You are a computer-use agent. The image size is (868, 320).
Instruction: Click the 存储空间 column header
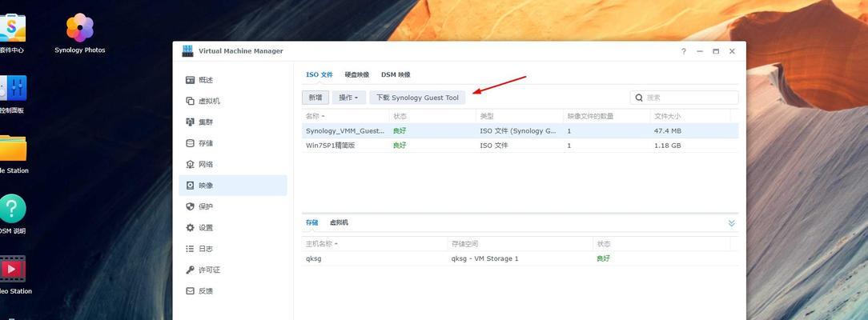pyautogui.click(x=520, y=244)
